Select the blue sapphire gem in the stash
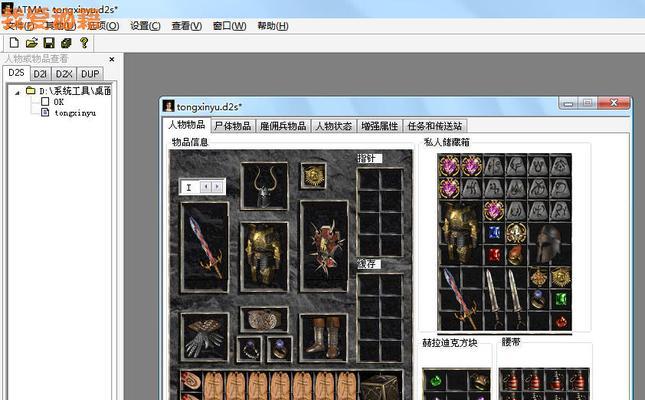 click(494, 233)
